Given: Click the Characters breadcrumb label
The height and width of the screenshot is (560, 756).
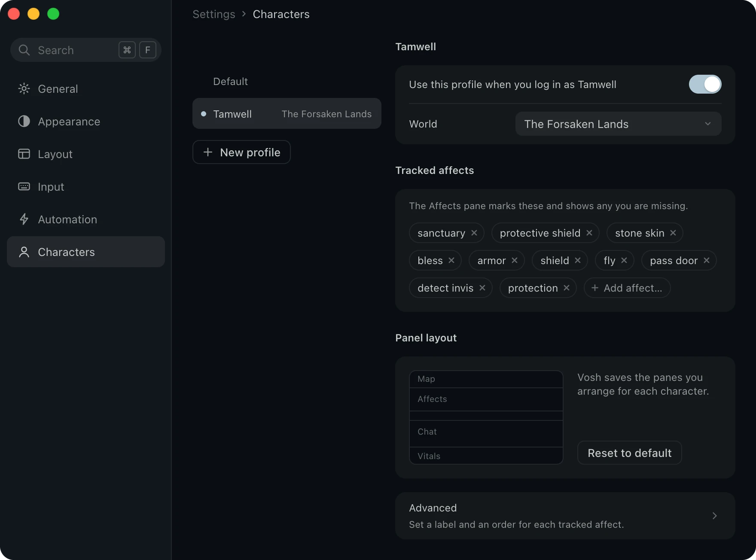Looking at the screenshot, I should point(281,14).
